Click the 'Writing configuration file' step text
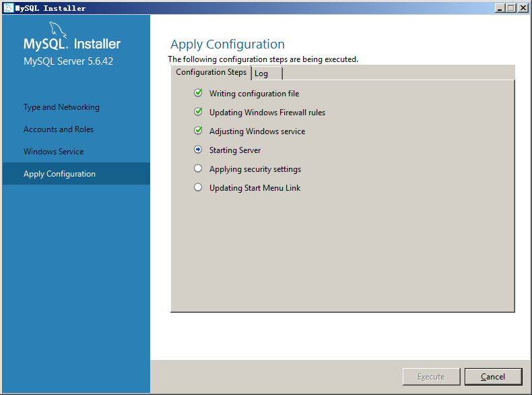Viewport: 532px width, 395px height. [254, 94]
